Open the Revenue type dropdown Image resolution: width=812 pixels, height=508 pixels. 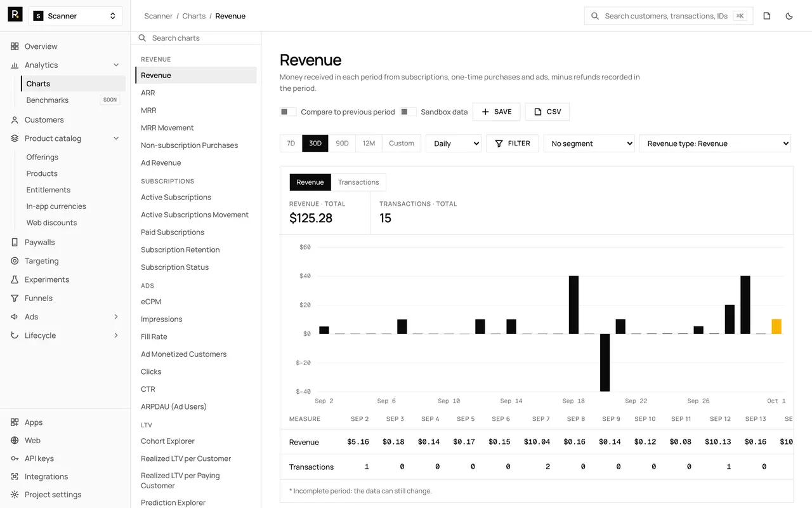[x=715, y=144]
